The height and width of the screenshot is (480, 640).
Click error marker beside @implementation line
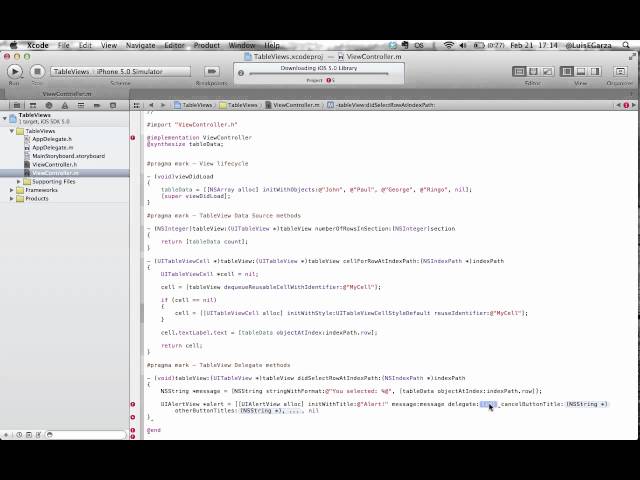click(133, 138)
